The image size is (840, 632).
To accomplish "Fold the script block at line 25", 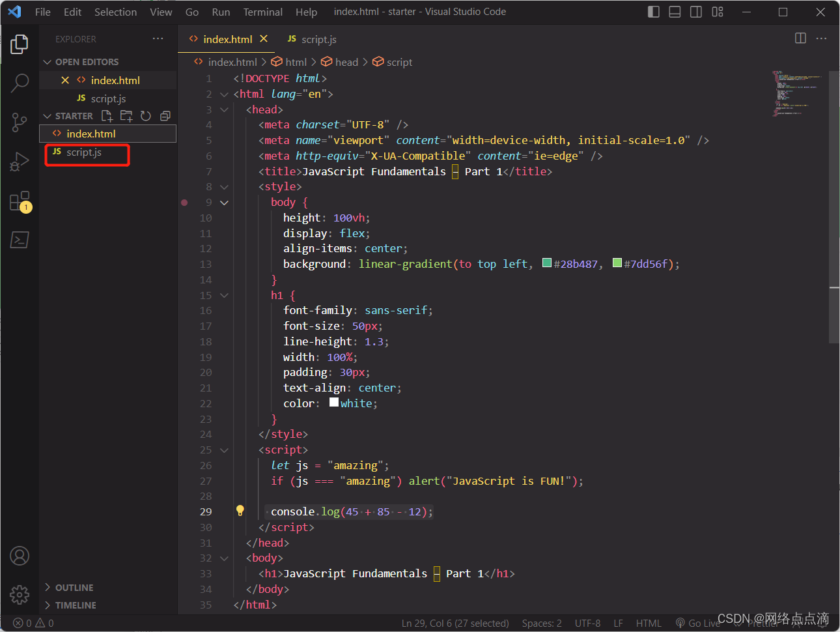I will click(224, 450).
